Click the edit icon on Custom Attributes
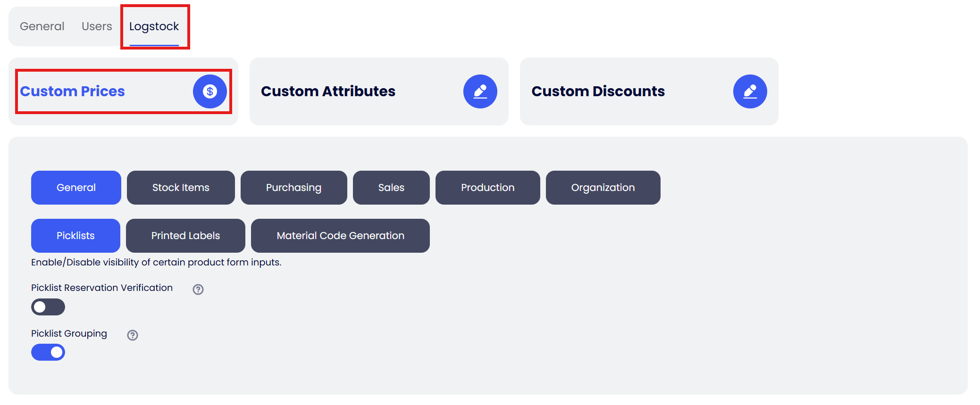Screen dimensions: 980x405 [x=480, y=91]
